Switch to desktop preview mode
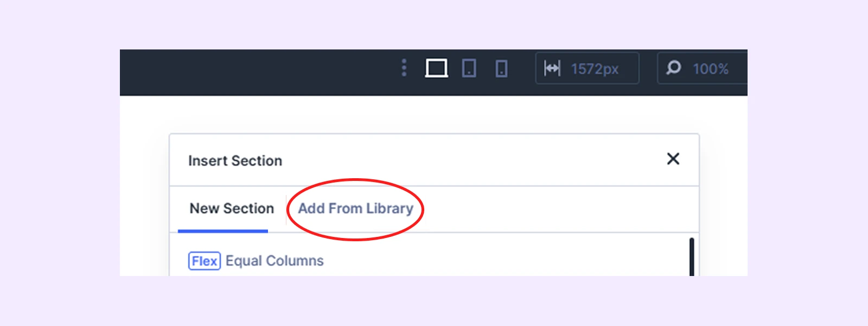 click(436, 68)
